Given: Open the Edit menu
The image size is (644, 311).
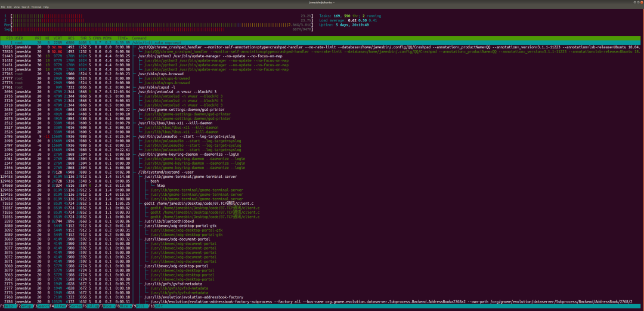Looking at the screenshot, I should (x=10, y=7).
